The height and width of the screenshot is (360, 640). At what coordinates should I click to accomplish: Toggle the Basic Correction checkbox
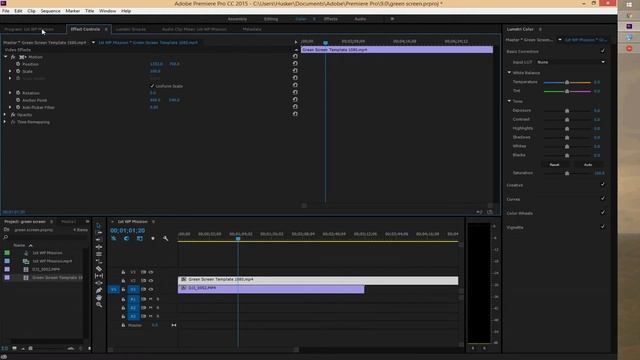coord(602,51)
